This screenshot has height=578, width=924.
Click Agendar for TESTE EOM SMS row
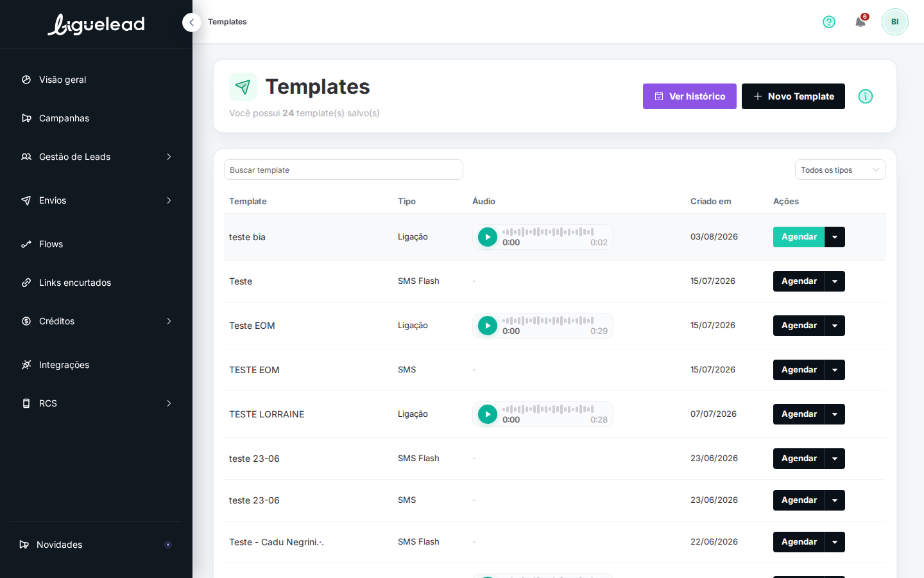pos(799,370)
